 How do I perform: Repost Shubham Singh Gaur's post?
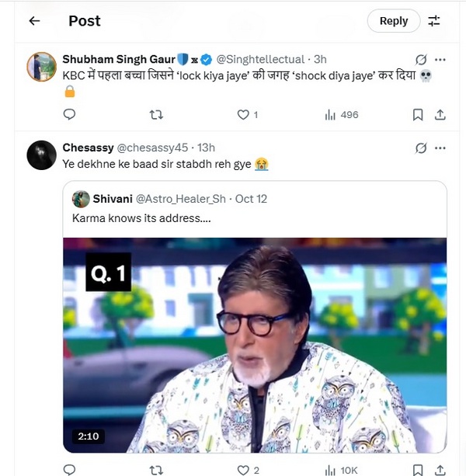[x=156, y=114]
